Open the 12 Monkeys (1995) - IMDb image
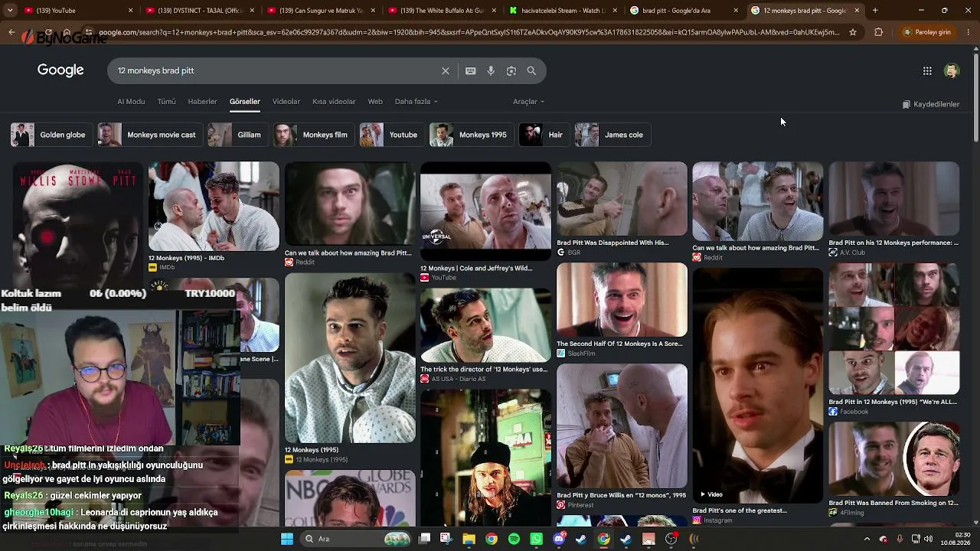Screen dimensions: 980x551 [x=214, y=206]
